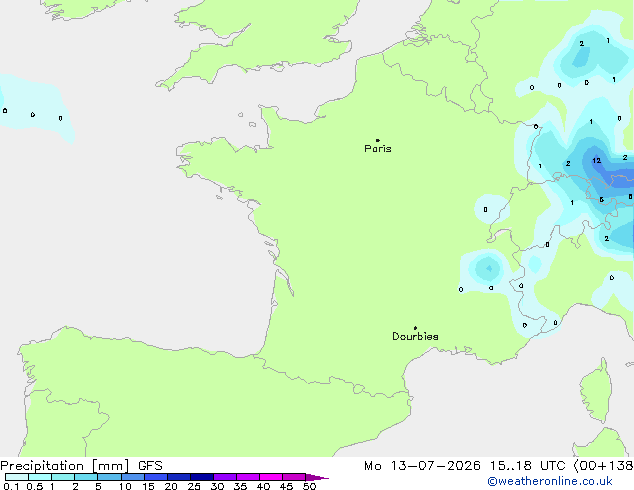Click the '15..18 UTC' time range text

(527, 466)
